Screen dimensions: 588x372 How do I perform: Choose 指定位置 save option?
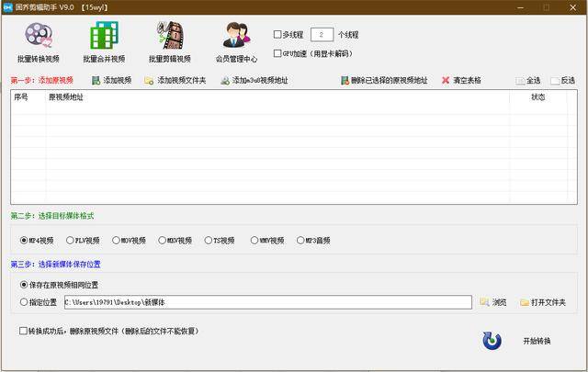24,302
